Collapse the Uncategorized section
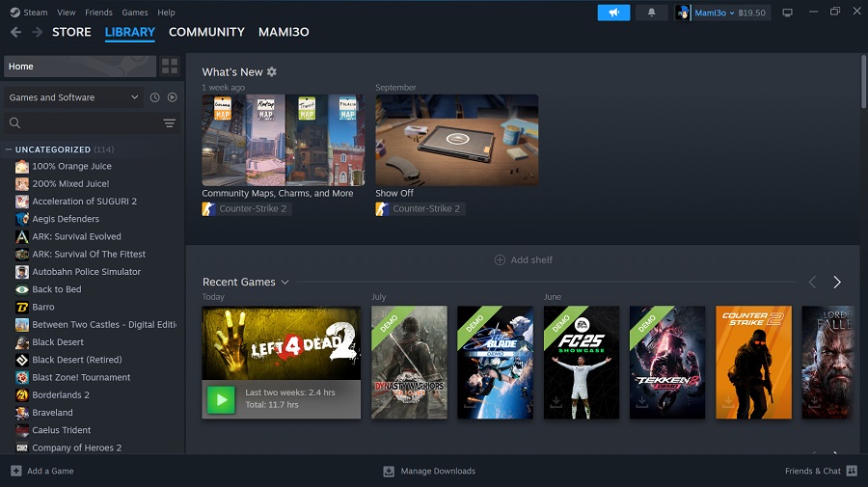Screen dimensions: 868x487 [x=9, y=149]
